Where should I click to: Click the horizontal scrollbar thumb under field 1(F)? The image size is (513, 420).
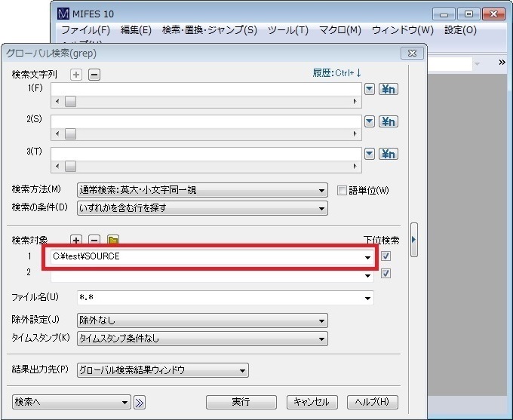(70, 102)
